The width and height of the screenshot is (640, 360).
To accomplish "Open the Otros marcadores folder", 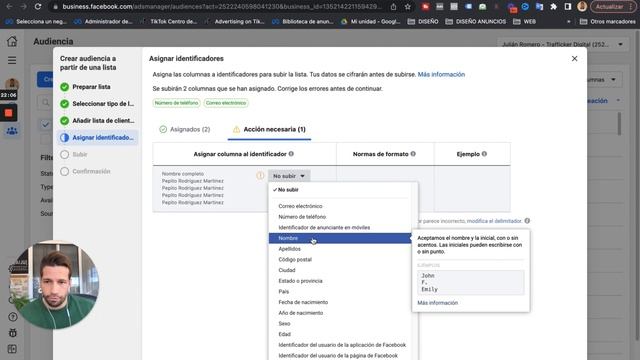I will 608,22.
